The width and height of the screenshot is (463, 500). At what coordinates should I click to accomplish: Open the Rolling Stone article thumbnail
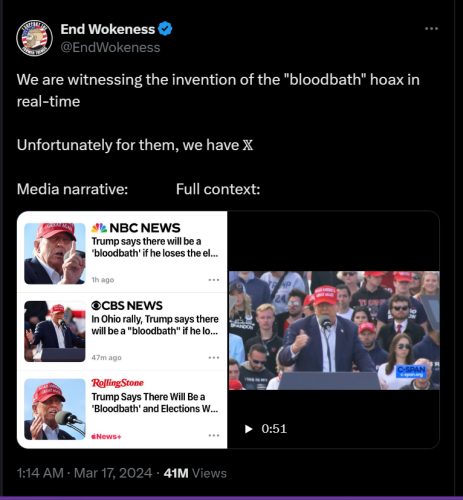55,409
